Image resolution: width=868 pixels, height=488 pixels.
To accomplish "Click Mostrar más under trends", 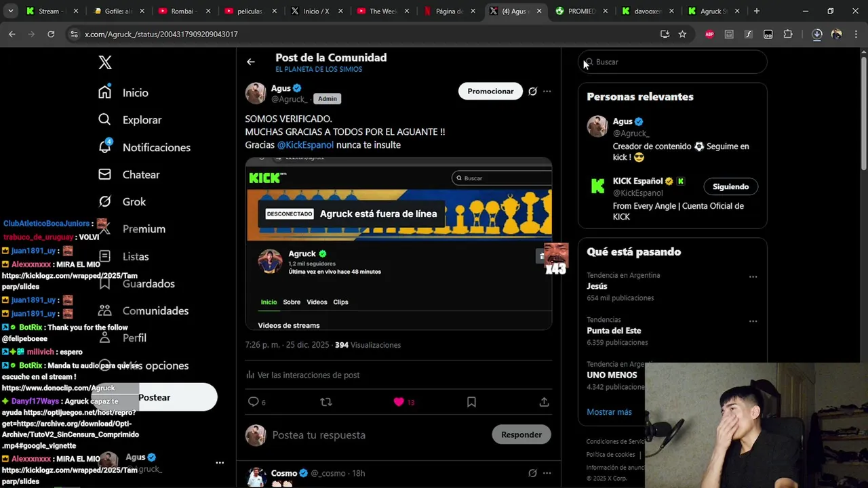I will point(609,412).
